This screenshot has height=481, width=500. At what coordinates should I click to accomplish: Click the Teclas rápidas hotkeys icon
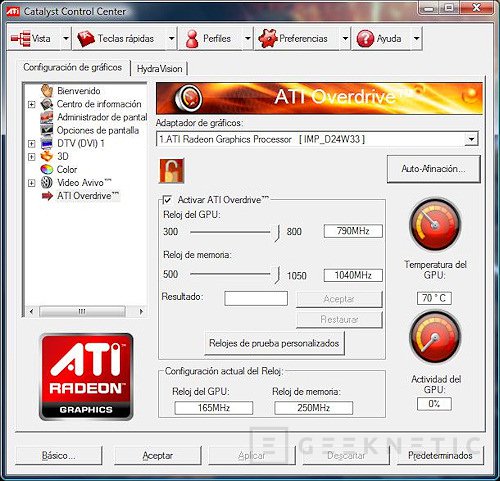point(86,39)
